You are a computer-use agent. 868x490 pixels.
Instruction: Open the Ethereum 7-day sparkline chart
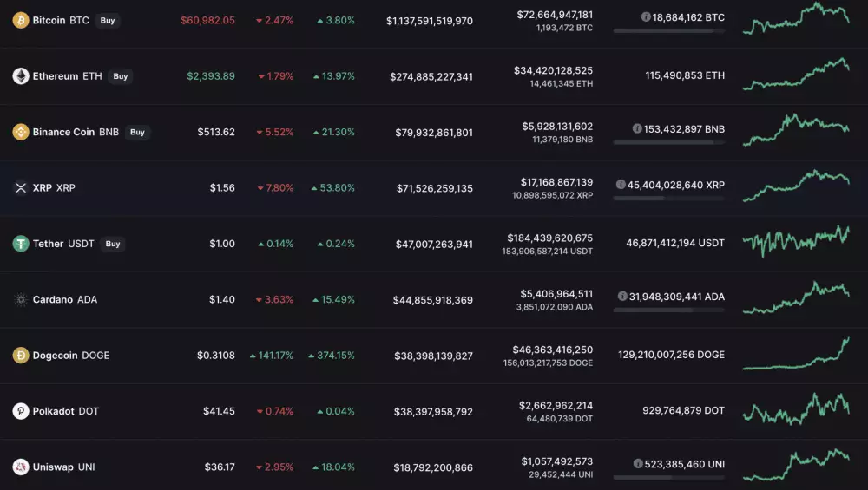coord(796,75)
